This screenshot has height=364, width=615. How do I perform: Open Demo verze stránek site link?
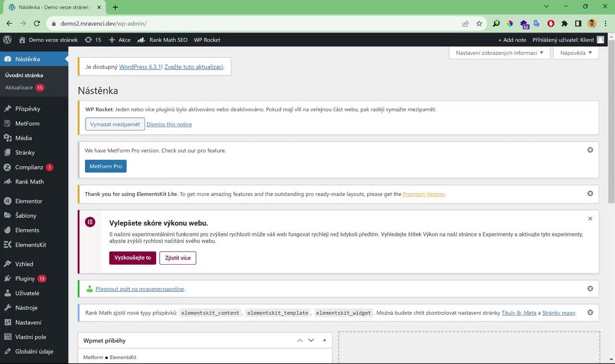(x=48, y=40)
